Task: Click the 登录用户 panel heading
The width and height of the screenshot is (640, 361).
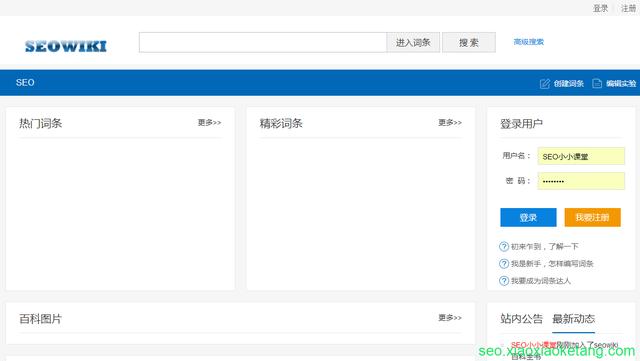Action: pyautogui.click(x=522, y=124)
